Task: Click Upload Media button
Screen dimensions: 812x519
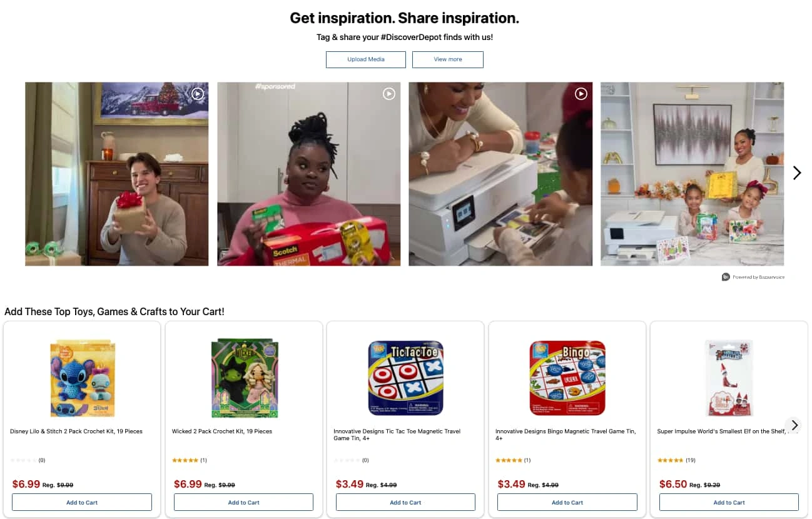Action: pos(366,59)
